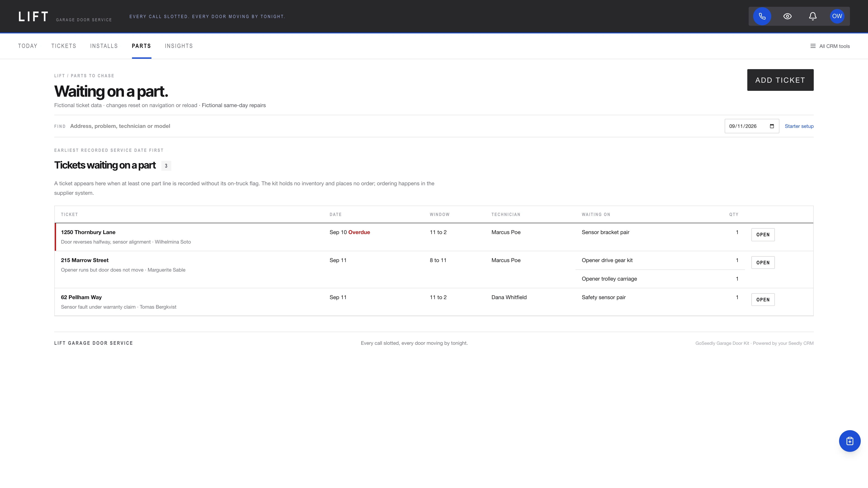Click the Overdue label on Sep 10

(x=359, y=232)
